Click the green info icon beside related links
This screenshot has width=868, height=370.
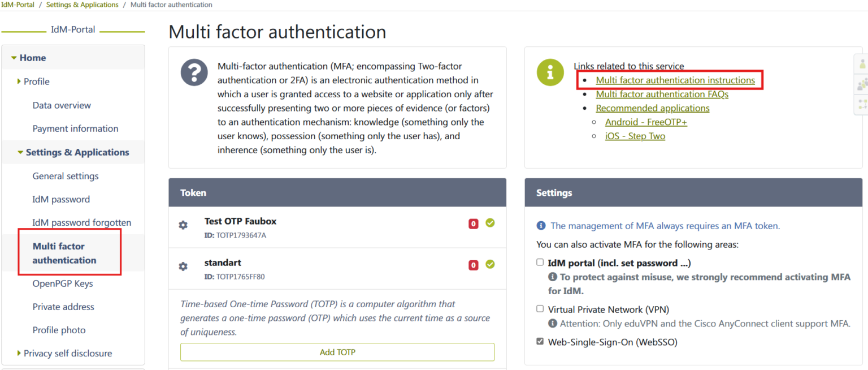pos(550,73)
